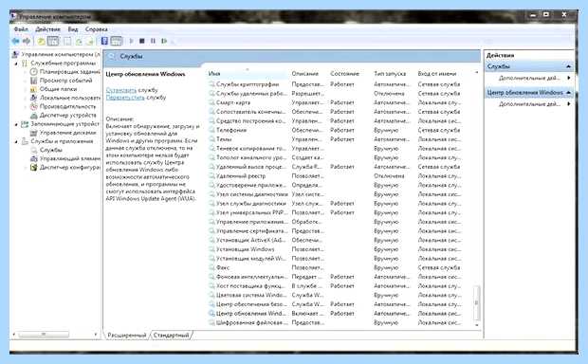The height and width of the screenshot is (364, 588).
Task: Select the Установщик ActiveX service row
Action: pos(335,240)
